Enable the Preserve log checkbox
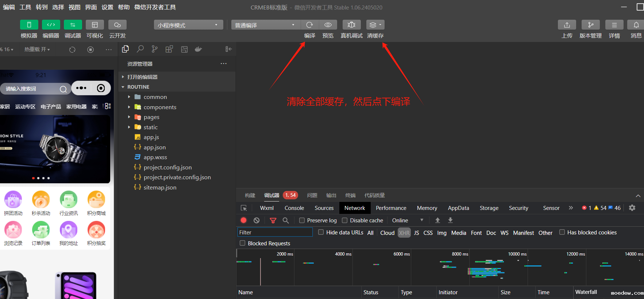 click(302, 220)
